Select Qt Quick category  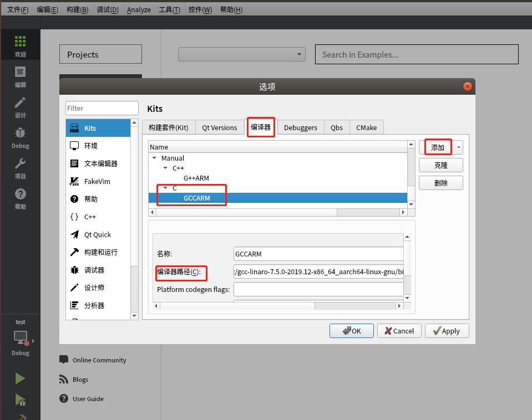[x=98, y=234]
